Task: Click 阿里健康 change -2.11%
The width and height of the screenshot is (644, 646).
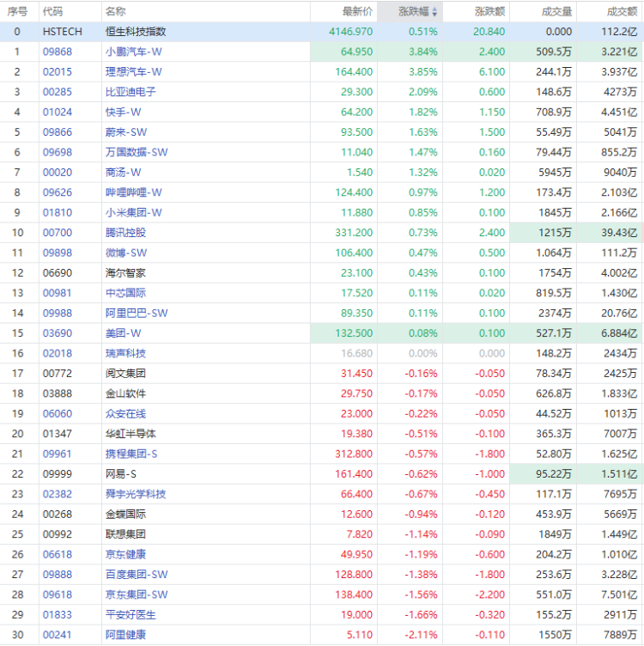Action: 421,635
